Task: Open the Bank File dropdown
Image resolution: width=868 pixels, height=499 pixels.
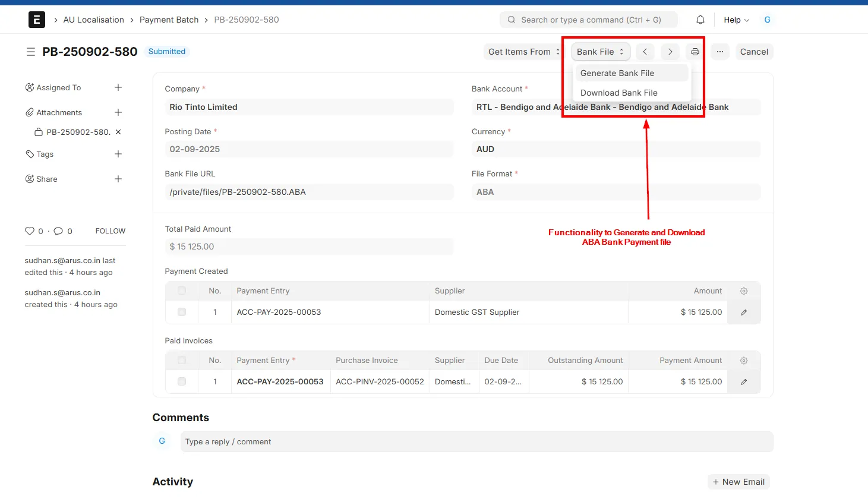Action: click(600, 52)
